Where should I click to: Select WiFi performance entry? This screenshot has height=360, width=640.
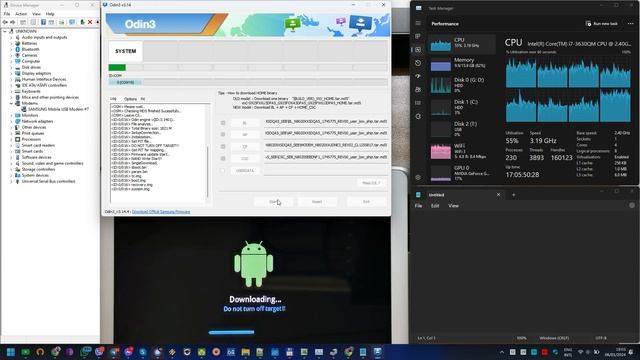pyautogui.click(x=462, y=151)
